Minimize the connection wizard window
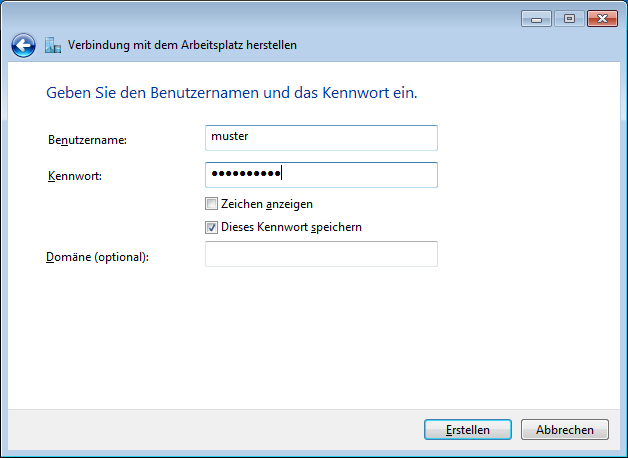The height and width of the screenshot is (458, 628). pyautogui.click(x=537, y=19)
